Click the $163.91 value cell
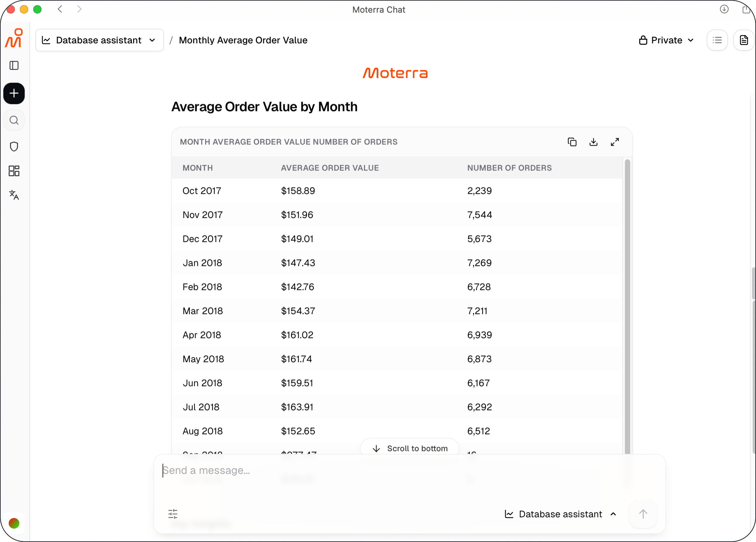This screenshot has width=756, height=542. point(297,407)
